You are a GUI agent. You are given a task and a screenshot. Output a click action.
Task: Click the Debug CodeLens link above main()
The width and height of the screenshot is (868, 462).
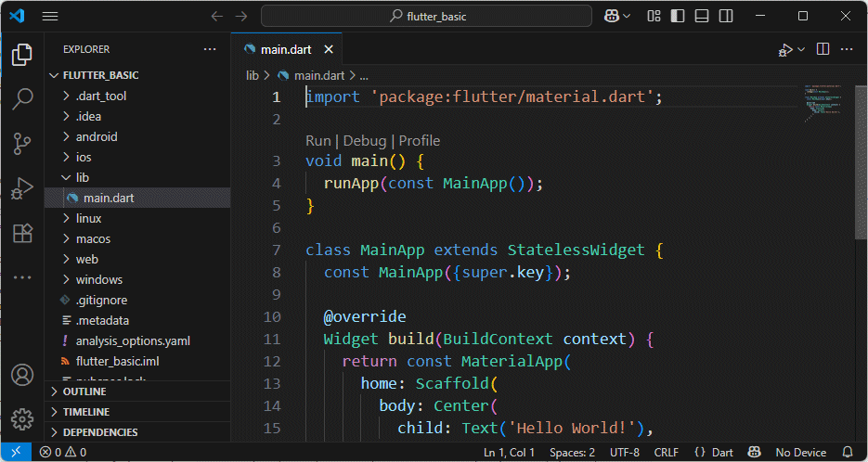point(365,141)
